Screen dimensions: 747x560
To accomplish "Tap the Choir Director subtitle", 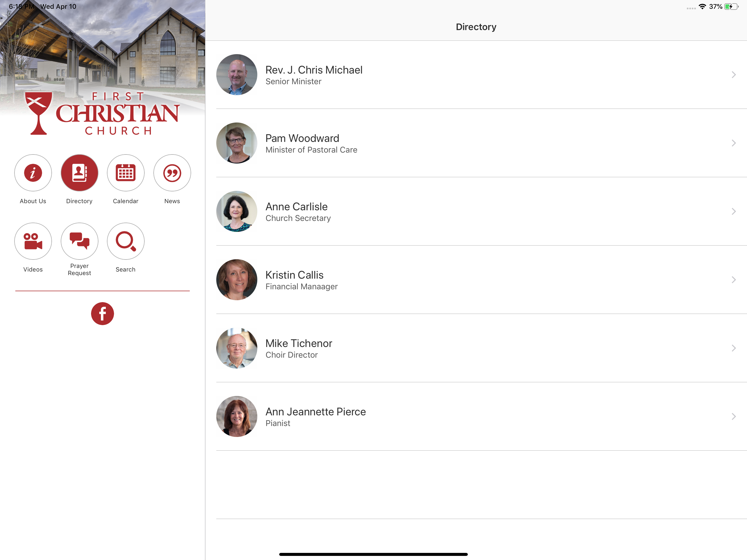I will pyautogui.click(x=291, y=355).
